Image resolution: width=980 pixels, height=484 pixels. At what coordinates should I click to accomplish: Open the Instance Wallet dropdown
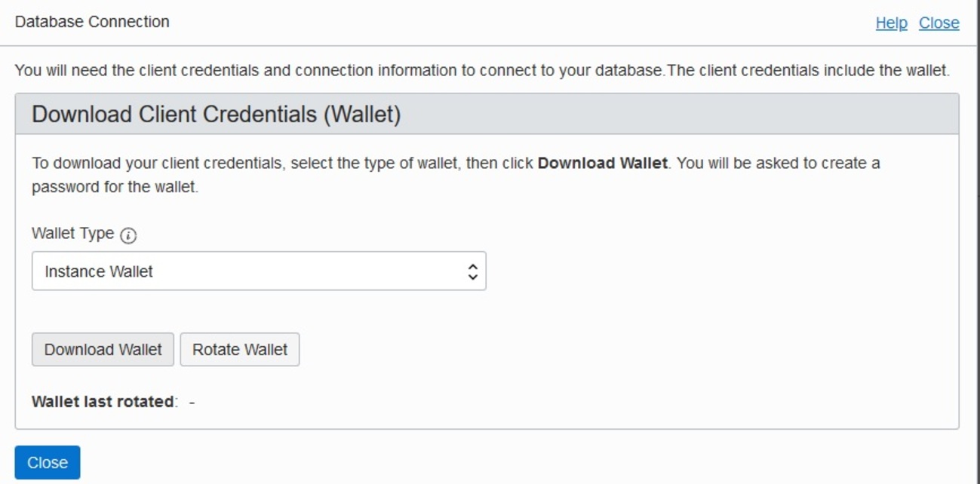(x=258, y=271)
